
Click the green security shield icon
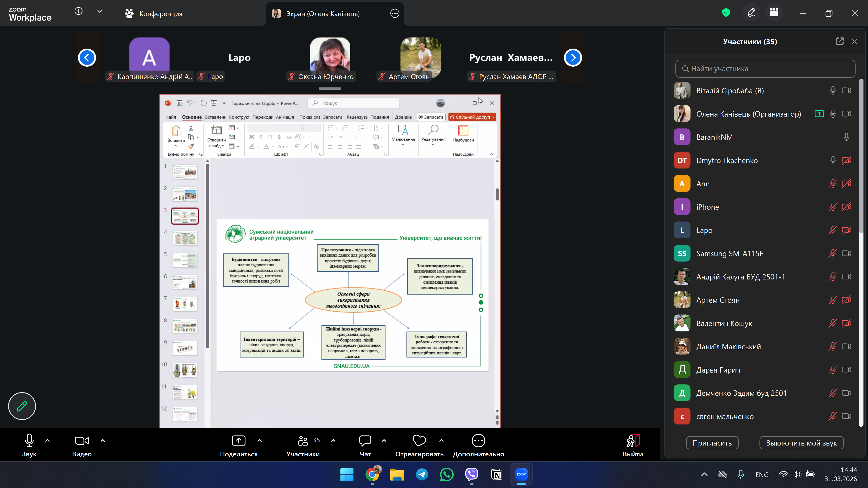(x=726, y=13)
